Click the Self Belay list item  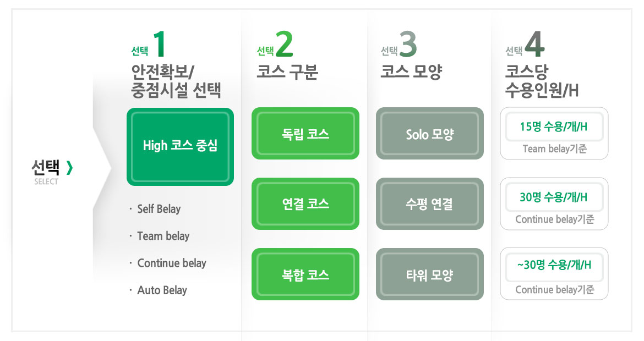click(159, 209)
